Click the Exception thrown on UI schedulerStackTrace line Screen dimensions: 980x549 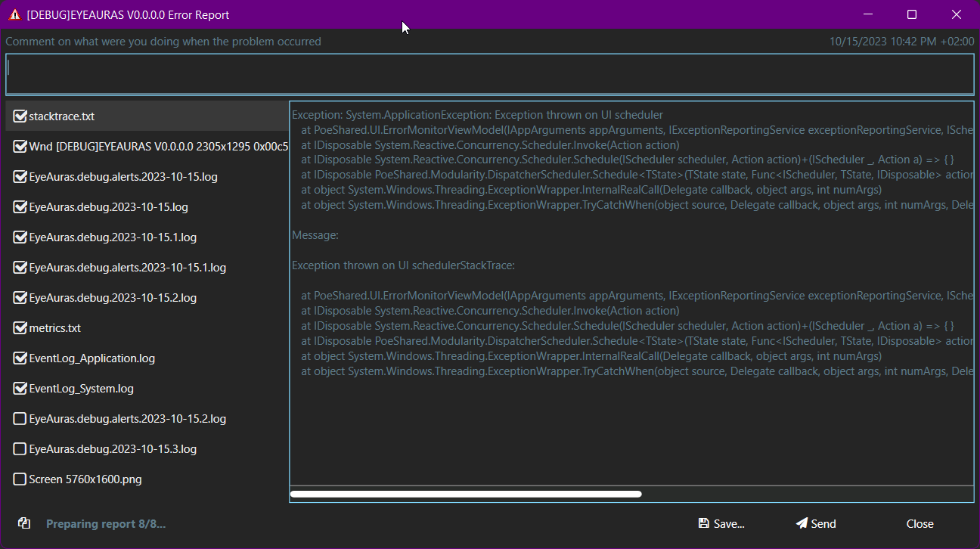tap(403, 265)
